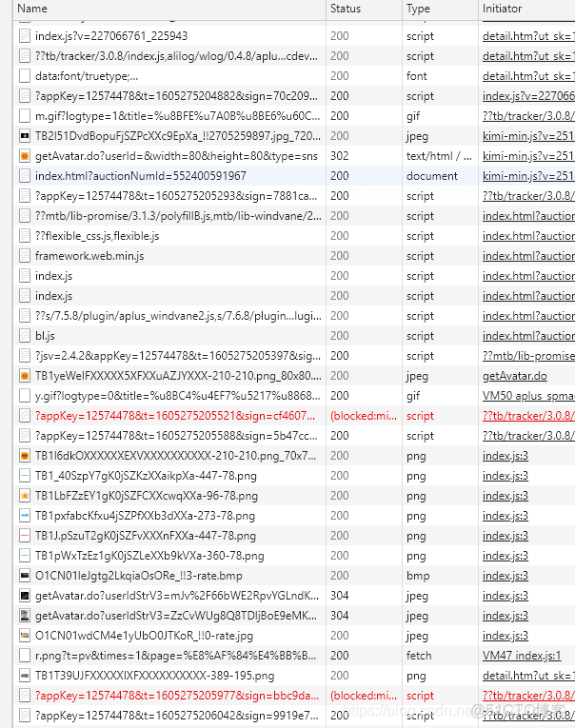This screenshot has width=575, height=728.
Task: Click the y.gif?logtype=0 file icon
Action: click(25, 396)
